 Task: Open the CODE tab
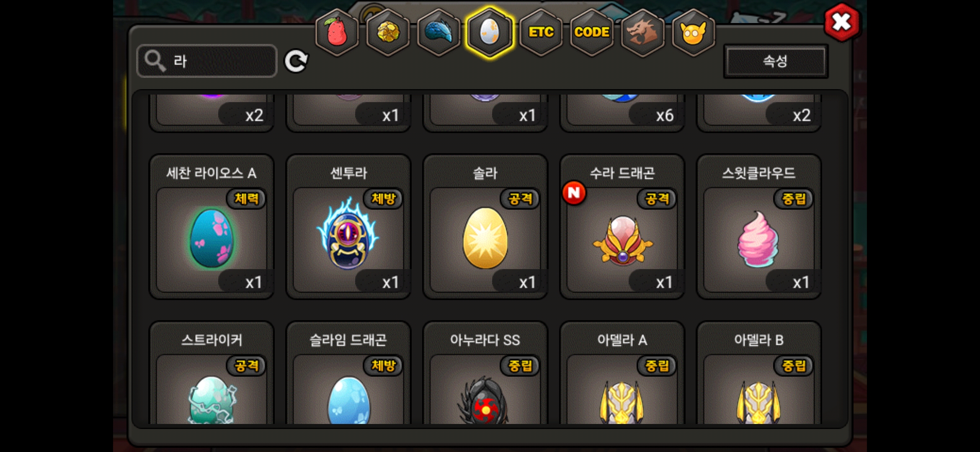coord(592,33)
